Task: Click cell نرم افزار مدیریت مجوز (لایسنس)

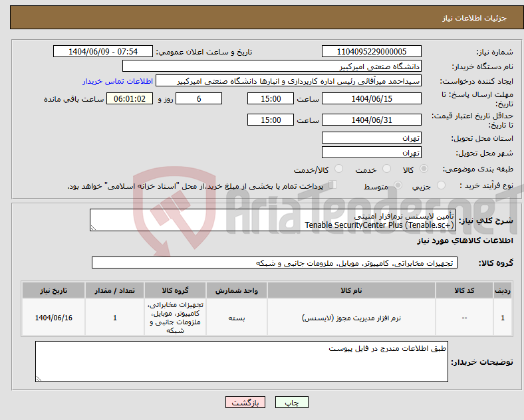Action: click(351, 318)
